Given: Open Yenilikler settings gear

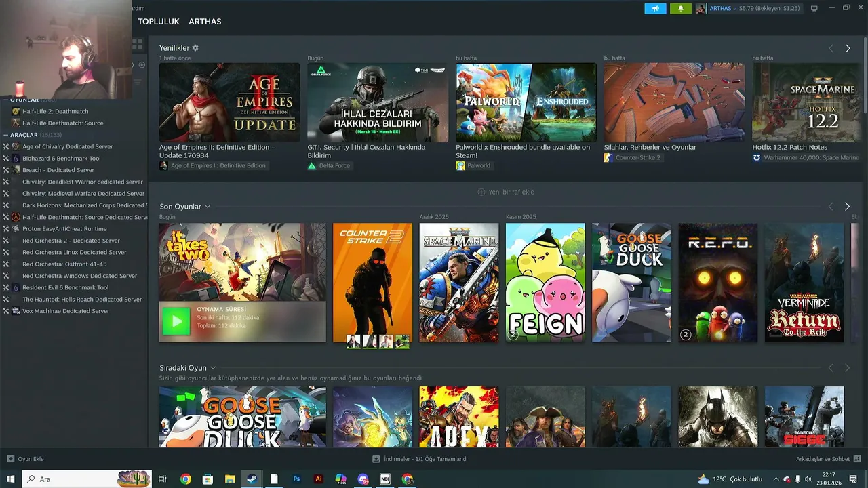Looking at the screenshot, I should (195, 48).
